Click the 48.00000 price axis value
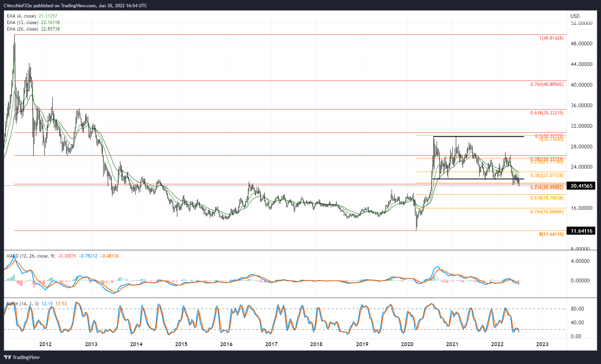The height and width of the screenshot is (364, 601). 582,43
